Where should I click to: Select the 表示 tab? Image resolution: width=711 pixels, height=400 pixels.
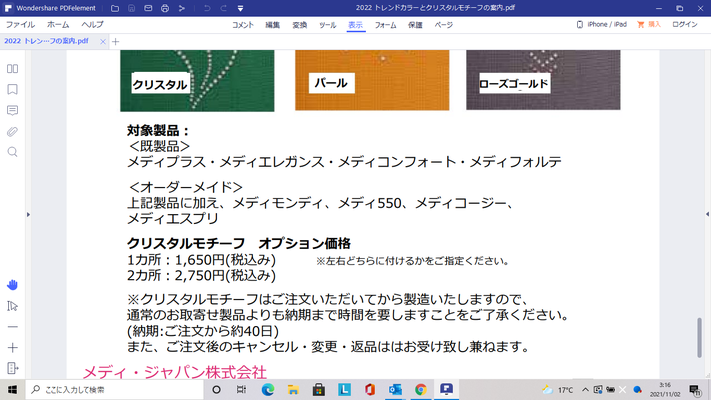[356, 25]
